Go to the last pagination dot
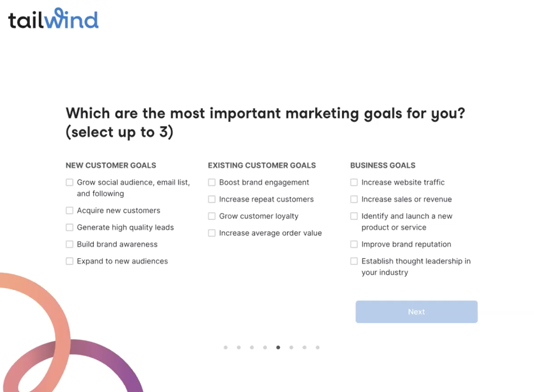This screenshot has width=534, height=392. click(318, 348)
